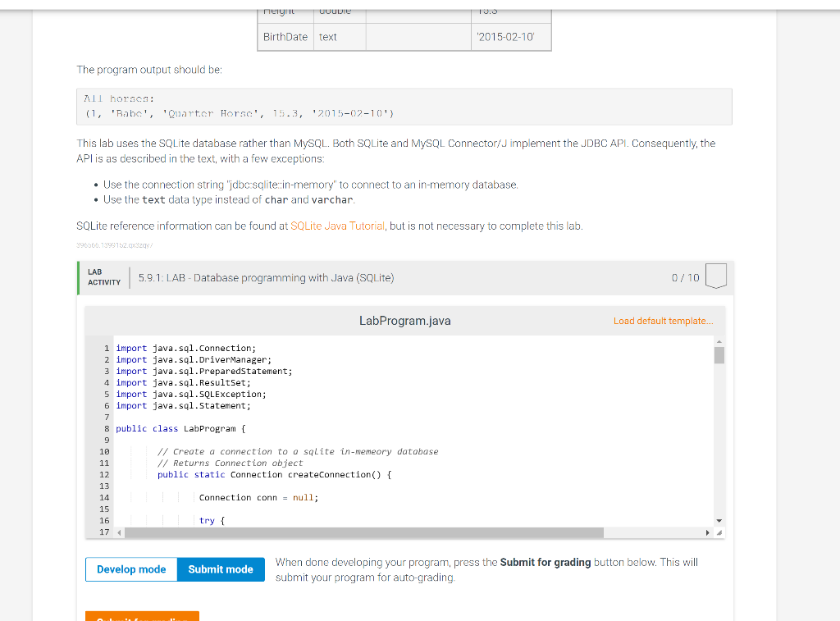Click the resize grip at editor's bottom-right corner
The height and width of the screenshot is (621, 840).
719,533
